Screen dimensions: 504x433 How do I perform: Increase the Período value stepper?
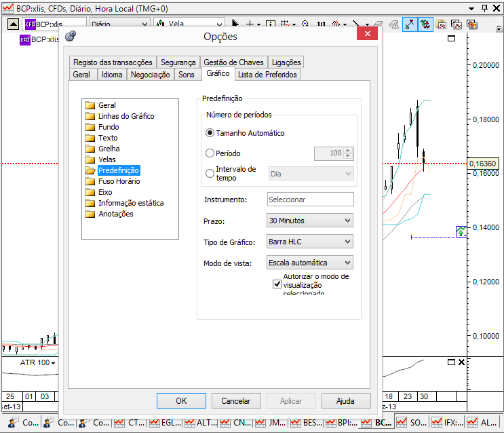click(x=348, y=150)
